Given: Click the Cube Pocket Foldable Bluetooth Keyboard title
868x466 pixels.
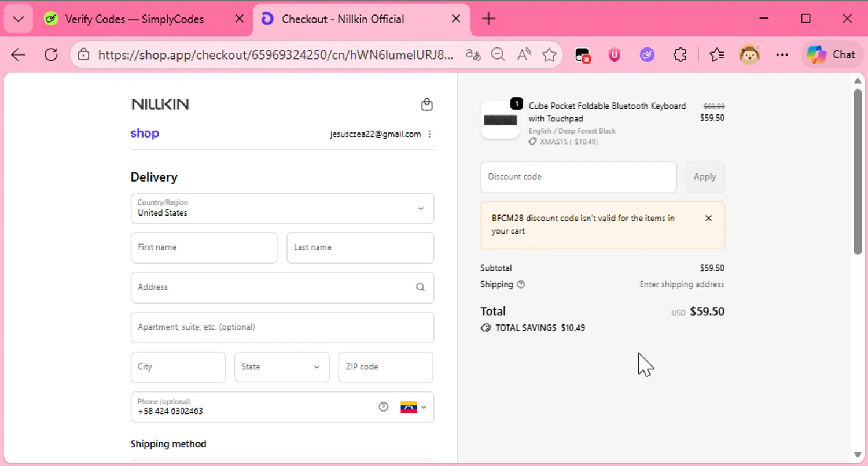Looking at the screenshot, I should click(607, 112).
